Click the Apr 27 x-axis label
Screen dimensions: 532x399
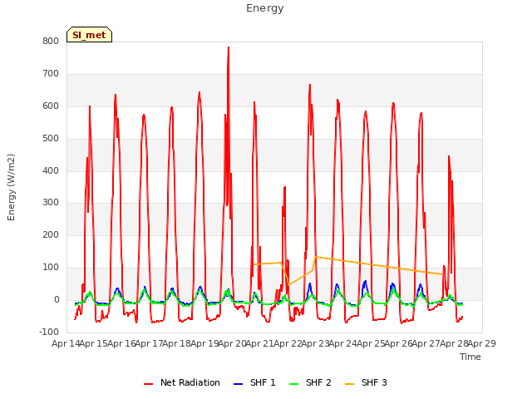point(426,343)
